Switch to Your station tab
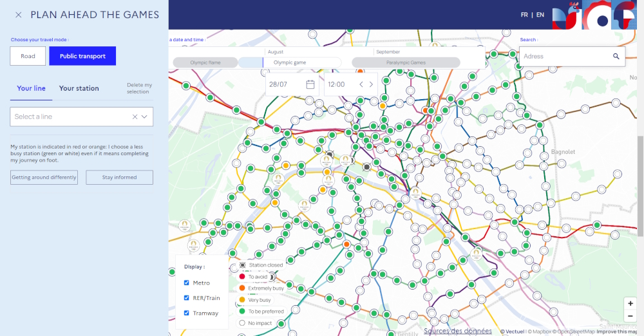The width and height of the screenshot is (644, 336). coord(79,88)
